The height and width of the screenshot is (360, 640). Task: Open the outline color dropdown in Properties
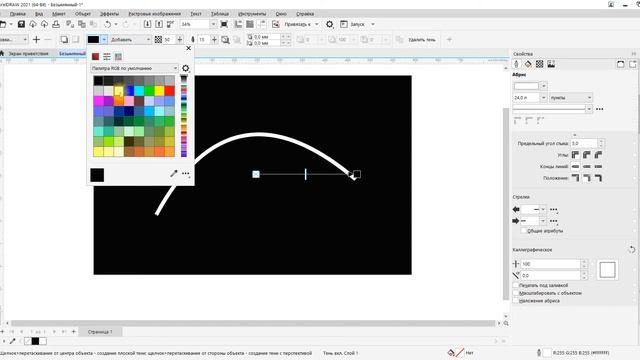(544, 86)
